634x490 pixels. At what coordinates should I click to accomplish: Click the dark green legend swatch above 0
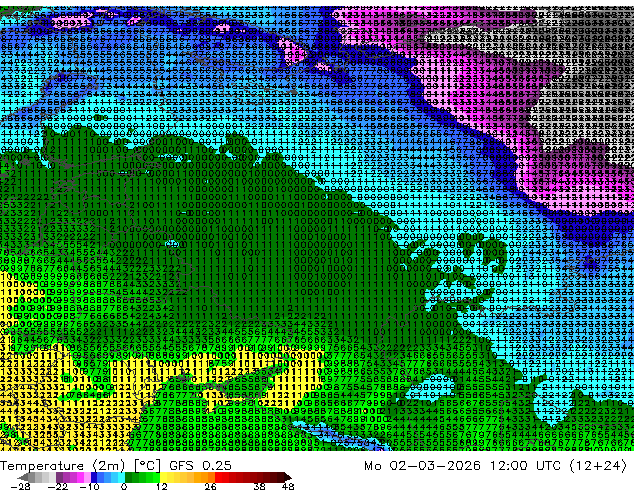[x=128, y=477]
